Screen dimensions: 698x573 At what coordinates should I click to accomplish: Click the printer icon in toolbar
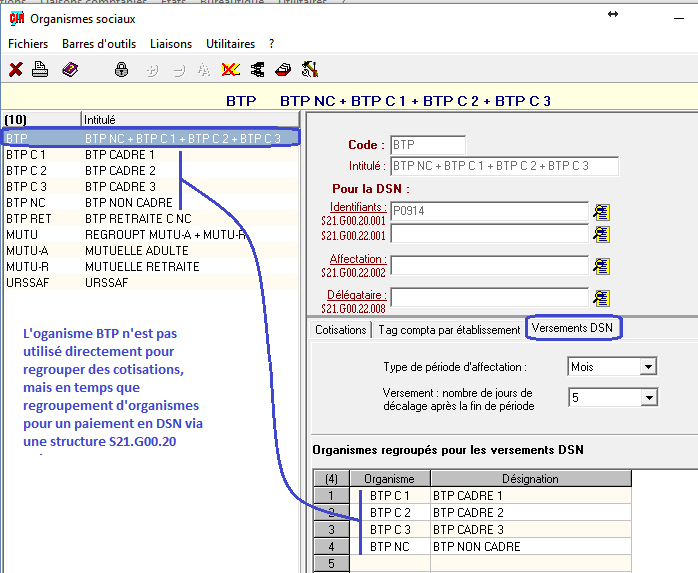[x=40, y=69]
